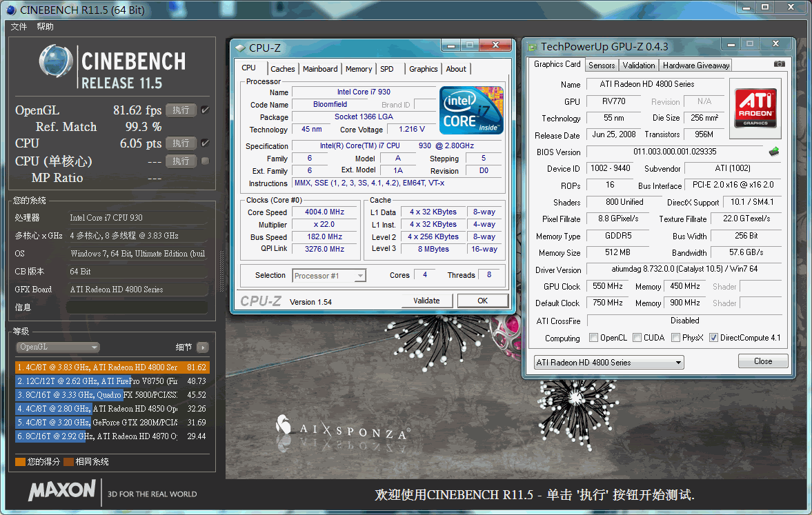
Task: Switch to the Sensors tab in GPU-Z
Action: pyautogui.click(x=601, y=65)
